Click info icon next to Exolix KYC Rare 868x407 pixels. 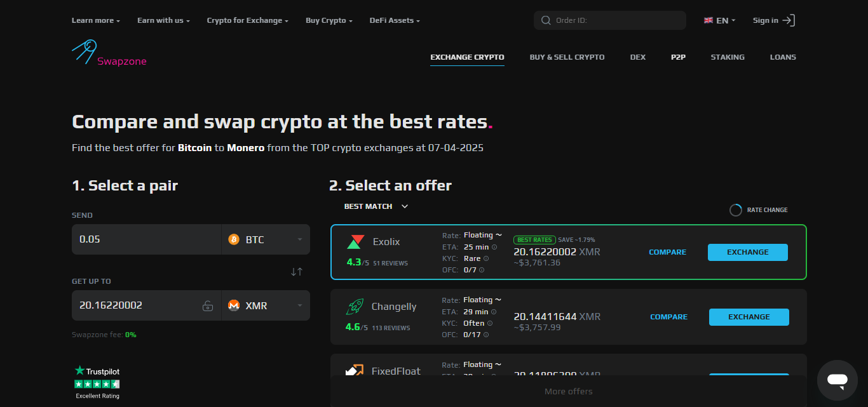pyautogui.click(x=486, y=258)
